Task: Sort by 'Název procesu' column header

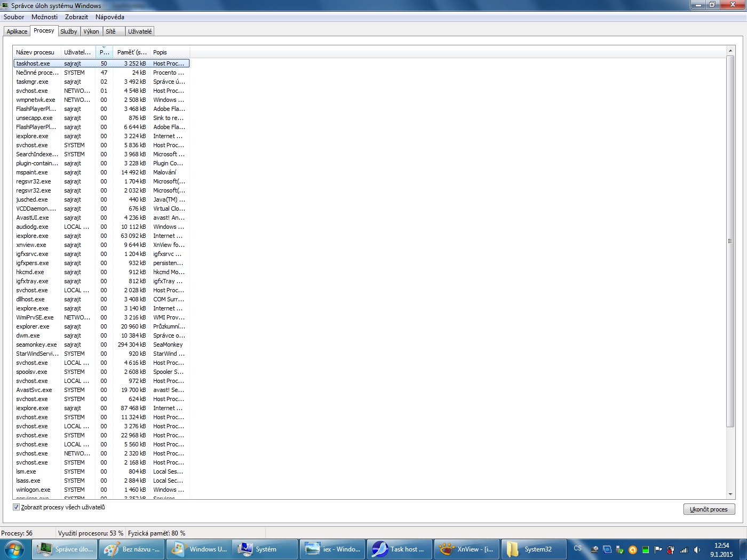Action: (36, 52)
